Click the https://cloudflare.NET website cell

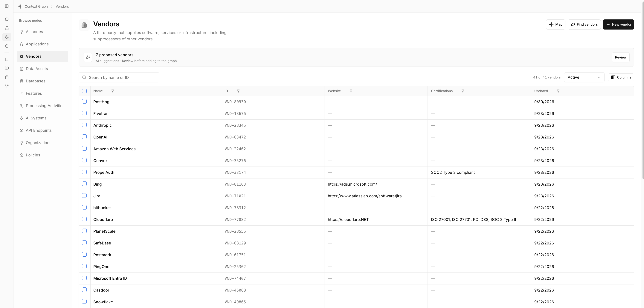pyautogui.click(x=376, y=220)
